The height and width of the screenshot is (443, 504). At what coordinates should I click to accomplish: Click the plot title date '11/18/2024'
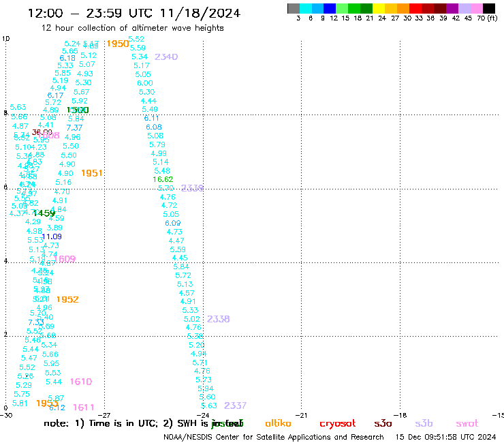(200, 13)
